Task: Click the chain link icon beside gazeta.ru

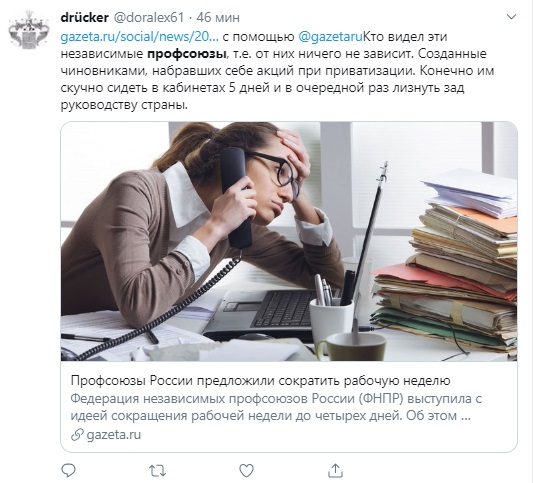Action: click(x=77, y=435)
